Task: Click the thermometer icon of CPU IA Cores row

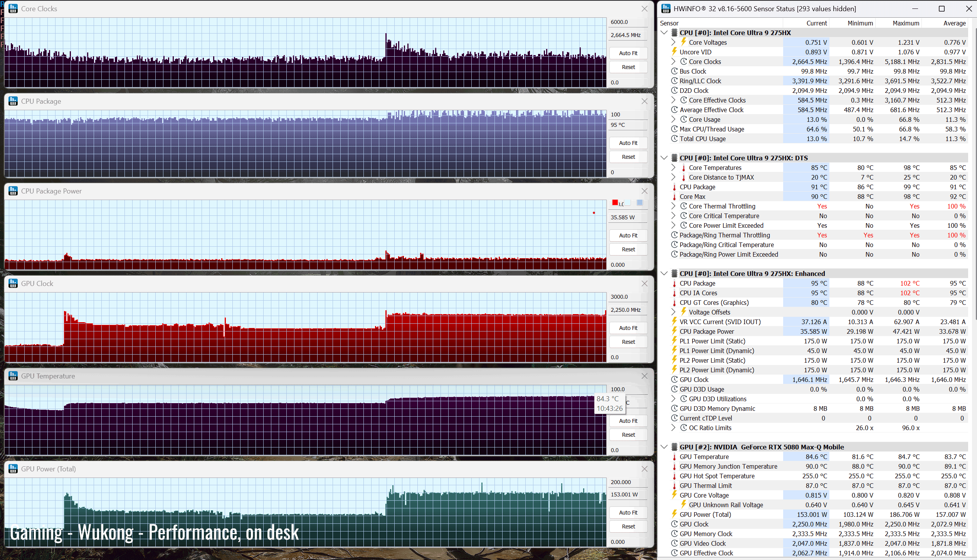Action: (x=674, y=293)
